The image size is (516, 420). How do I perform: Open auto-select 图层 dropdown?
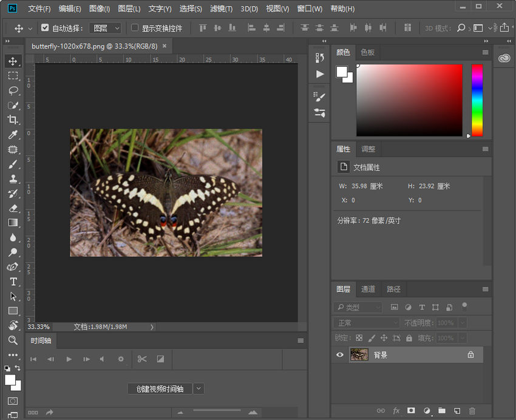point(105,29)
